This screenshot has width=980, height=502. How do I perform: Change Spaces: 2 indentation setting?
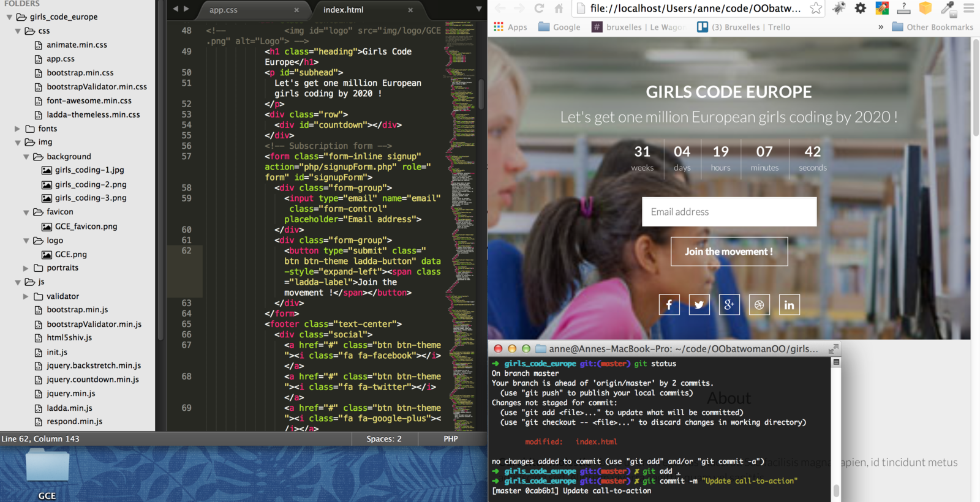click(384, 438)
